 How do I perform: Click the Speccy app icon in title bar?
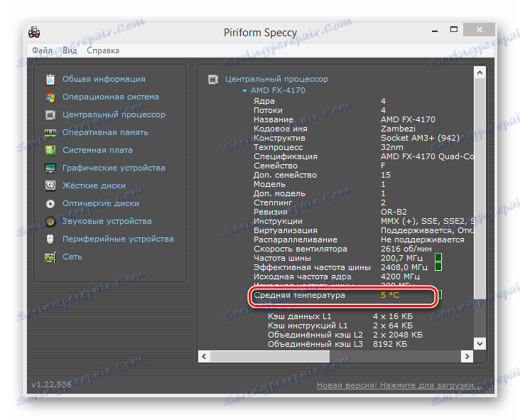tap(34, 33)
